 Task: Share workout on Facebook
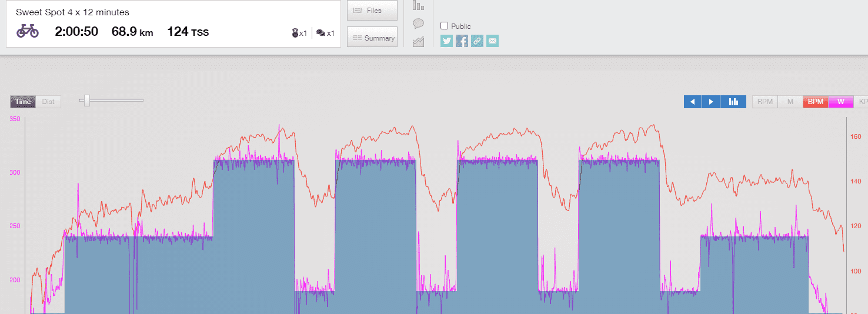tap(462, 41)
